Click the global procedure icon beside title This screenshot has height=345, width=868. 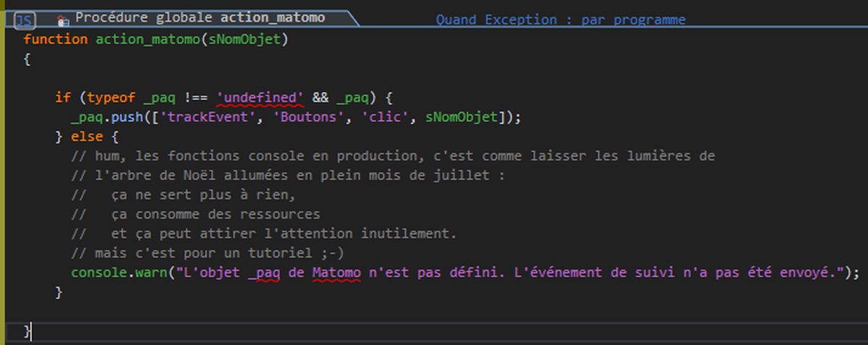coord(63,20)
